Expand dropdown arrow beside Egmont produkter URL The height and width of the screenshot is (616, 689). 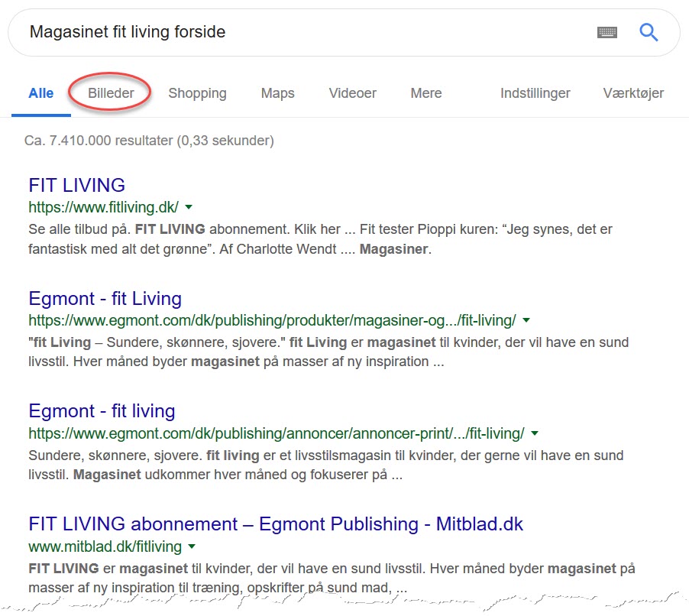(526, 320)
